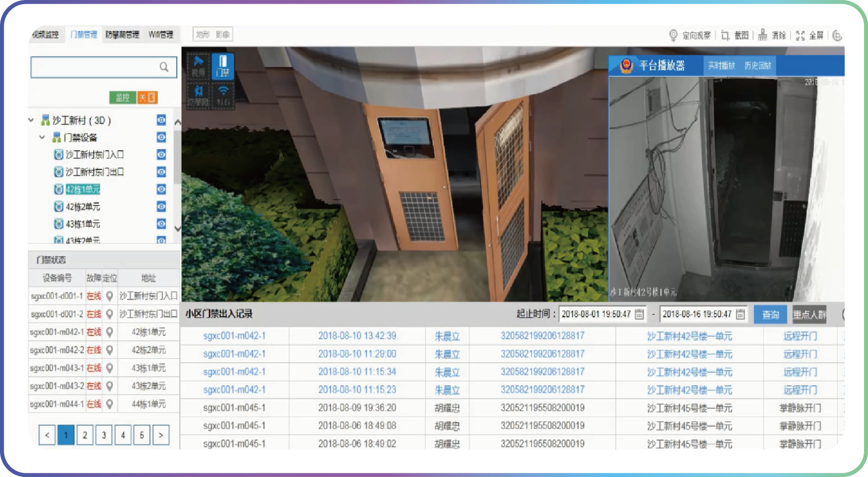Go to page 5 of device list
Screen dimensions: 868x477
pos(142,435)
